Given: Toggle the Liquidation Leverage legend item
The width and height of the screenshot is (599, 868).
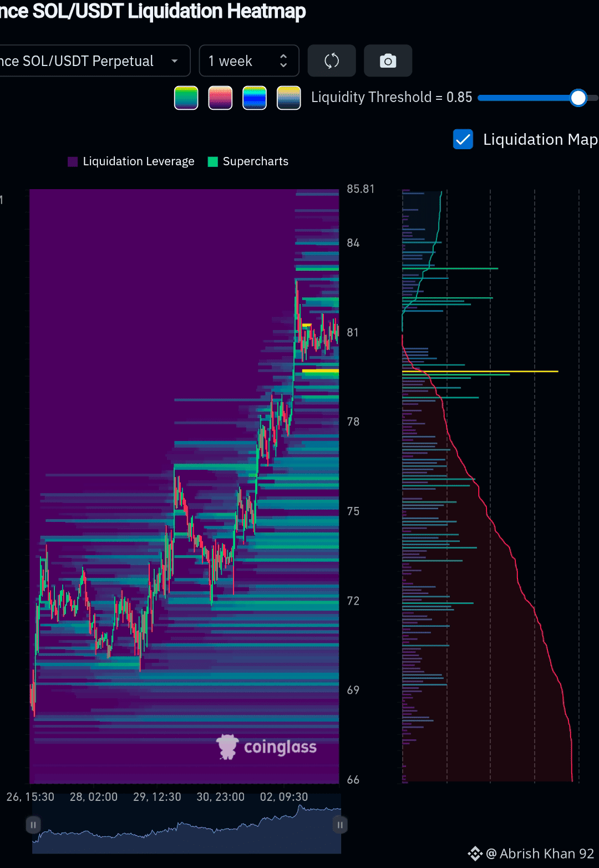Looking at the screenshot, I should (131, 161).
